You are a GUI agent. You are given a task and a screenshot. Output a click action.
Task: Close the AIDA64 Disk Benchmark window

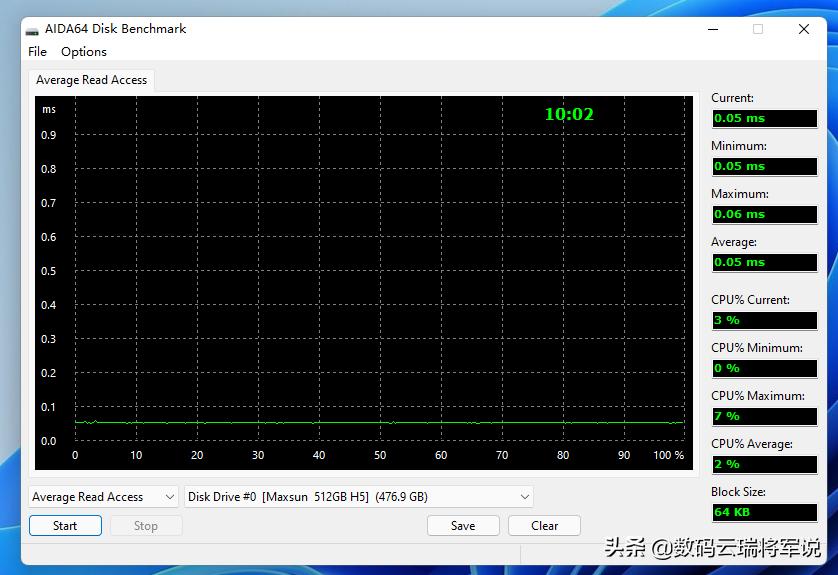(804, 29)
